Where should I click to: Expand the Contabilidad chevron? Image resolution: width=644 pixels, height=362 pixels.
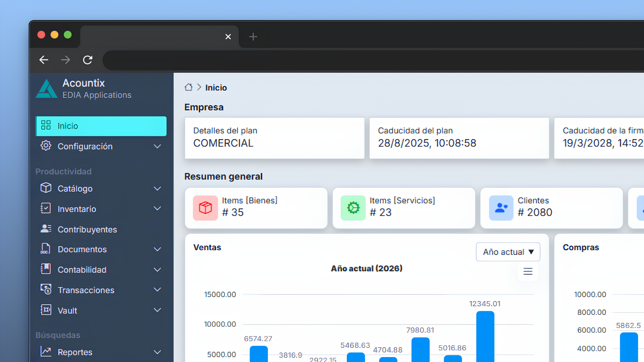[157, 270]
